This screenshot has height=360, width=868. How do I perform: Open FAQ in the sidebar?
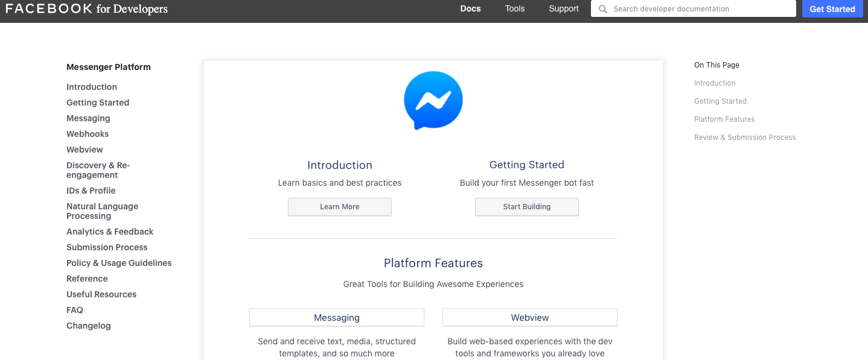pyautogui.click(x=75, y=310)
